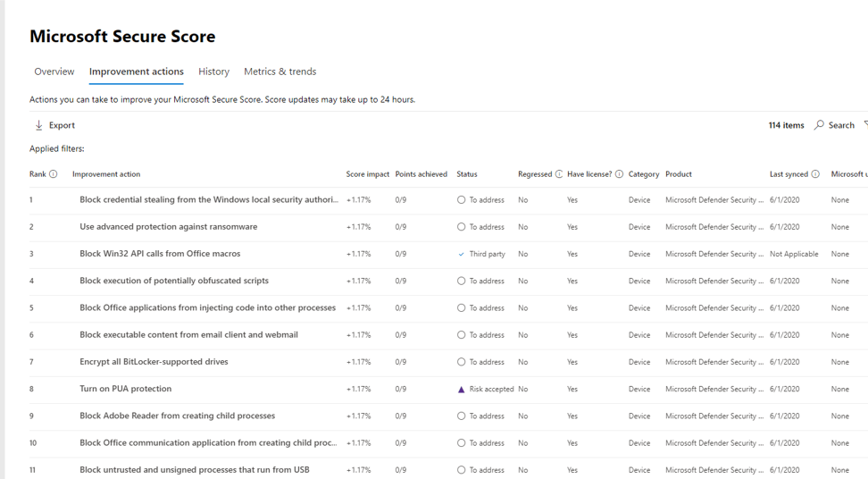Screen dimensions: 868x479
Task: Open Turn on PUA protection action
Action: coord(125,389)
